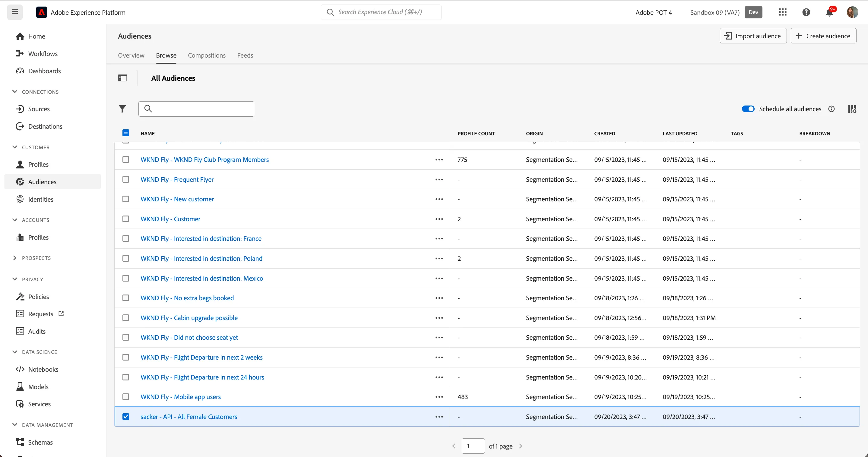Image resolution: width=868 pixels, height=457 pixels.
Task: Open more actions for sacker - API row
Action: [439, 417]
